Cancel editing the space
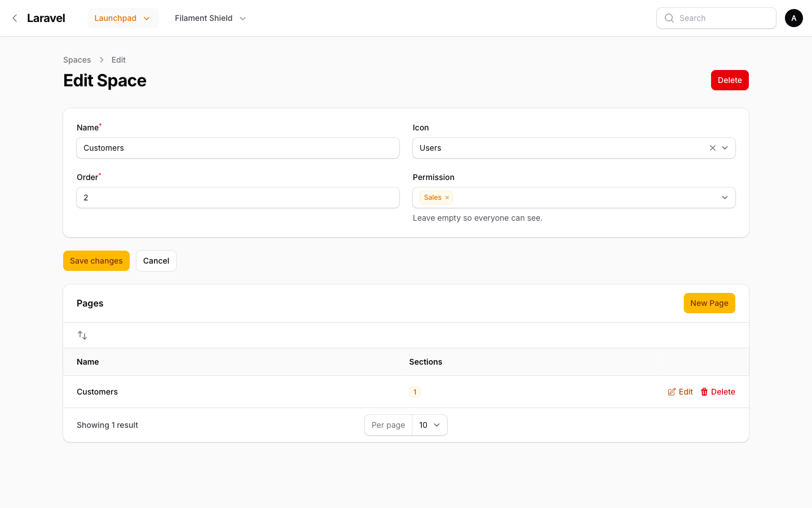 156,261
